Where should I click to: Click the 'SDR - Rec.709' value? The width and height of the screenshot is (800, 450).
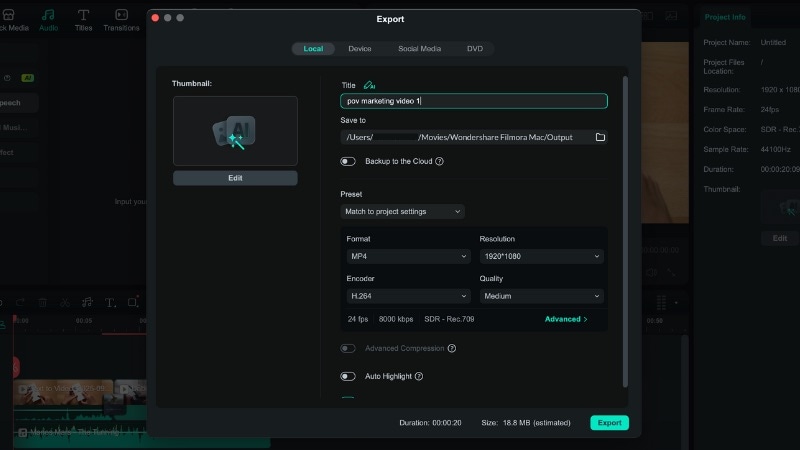449,319
